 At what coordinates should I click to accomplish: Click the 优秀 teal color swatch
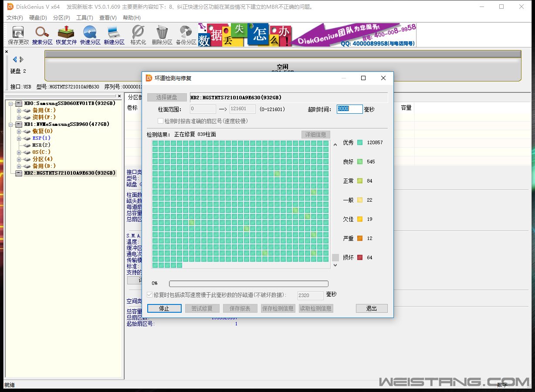(360, 142)
